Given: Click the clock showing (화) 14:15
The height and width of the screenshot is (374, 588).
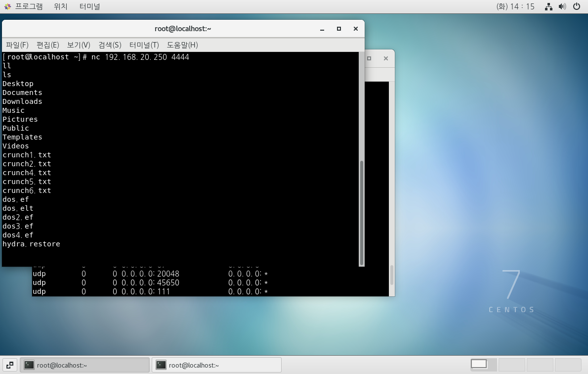Looking at the screenshot, I should coord(515,6).
